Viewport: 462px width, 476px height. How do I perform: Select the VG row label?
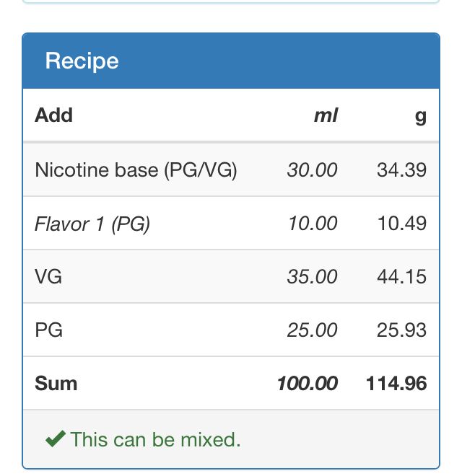coord(48,276)
